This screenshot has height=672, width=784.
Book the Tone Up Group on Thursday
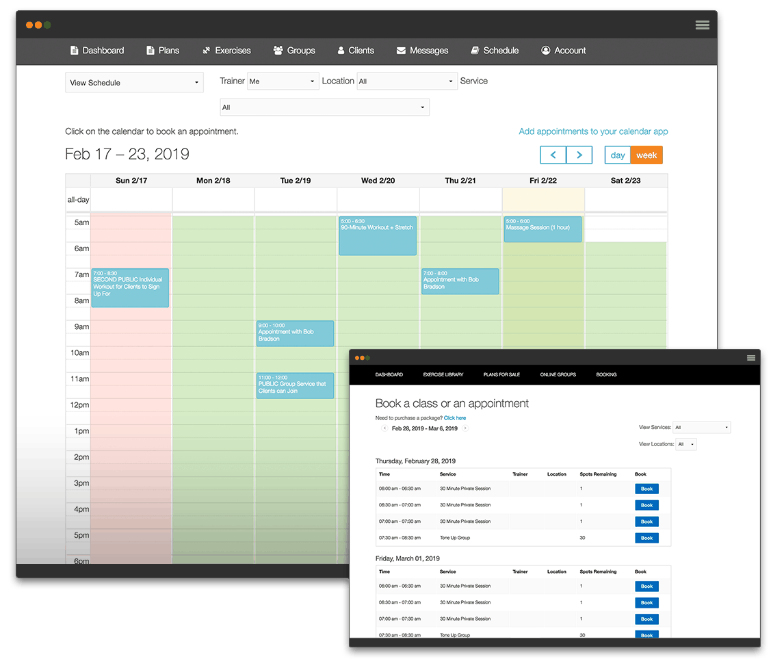646,538
